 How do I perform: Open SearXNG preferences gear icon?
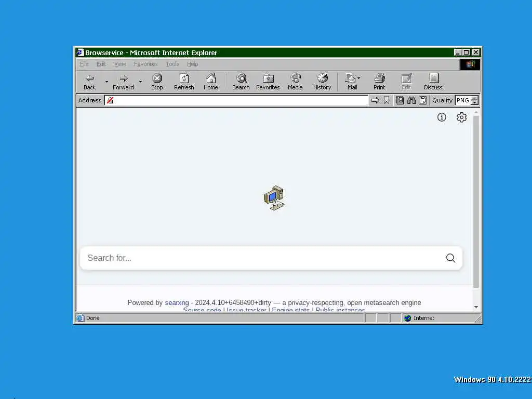(x=461, y=117)
